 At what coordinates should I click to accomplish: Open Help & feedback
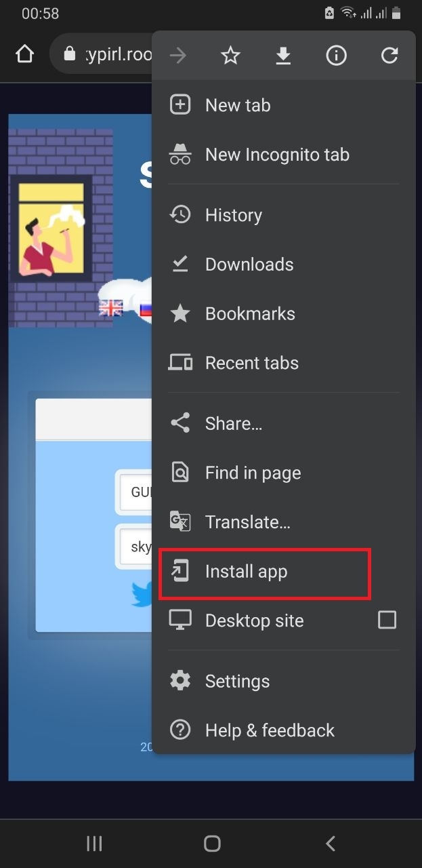[x=269, y=730]
